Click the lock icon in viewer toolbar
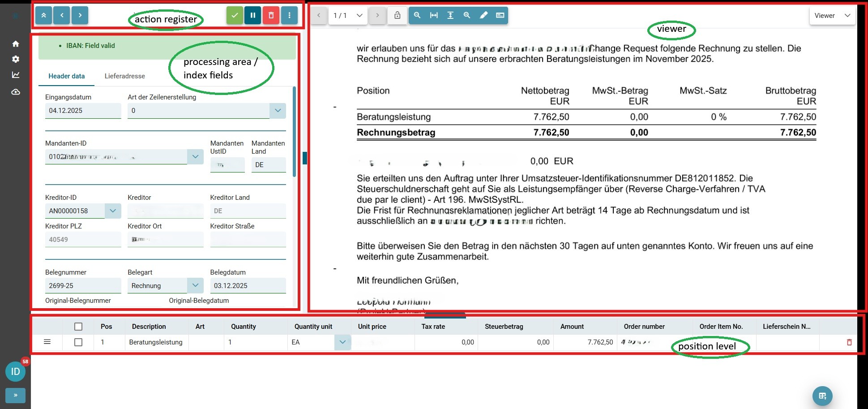 click(x=397, y=15)
